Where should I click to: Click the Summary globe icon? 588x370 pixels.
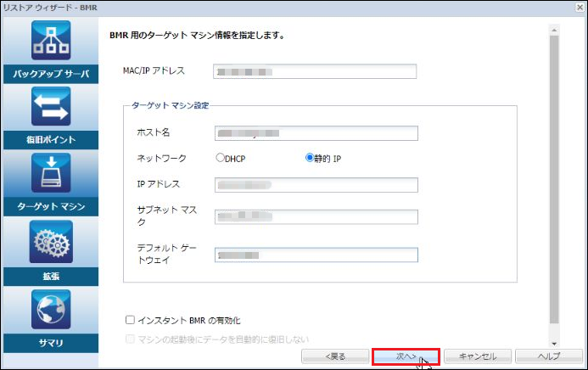coord(51,309)
